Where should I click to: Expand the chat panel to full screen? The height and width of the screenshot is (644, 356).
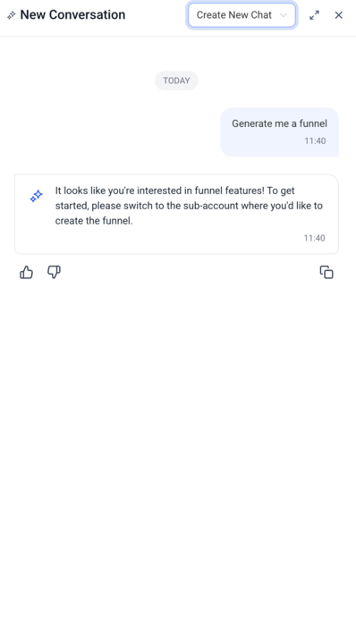click(314, 15)
